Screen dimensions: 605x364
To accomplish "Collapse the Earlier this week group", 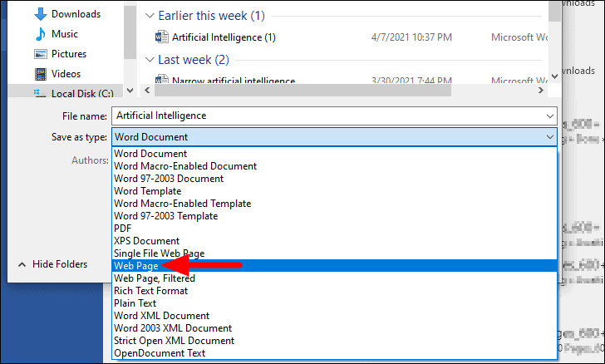I will (150, 16).
